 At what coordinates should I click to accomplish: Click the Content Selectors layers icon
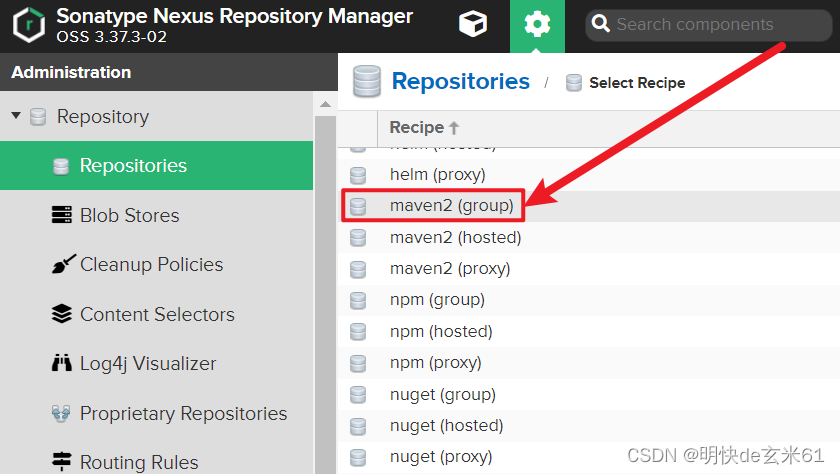[62, 314]
